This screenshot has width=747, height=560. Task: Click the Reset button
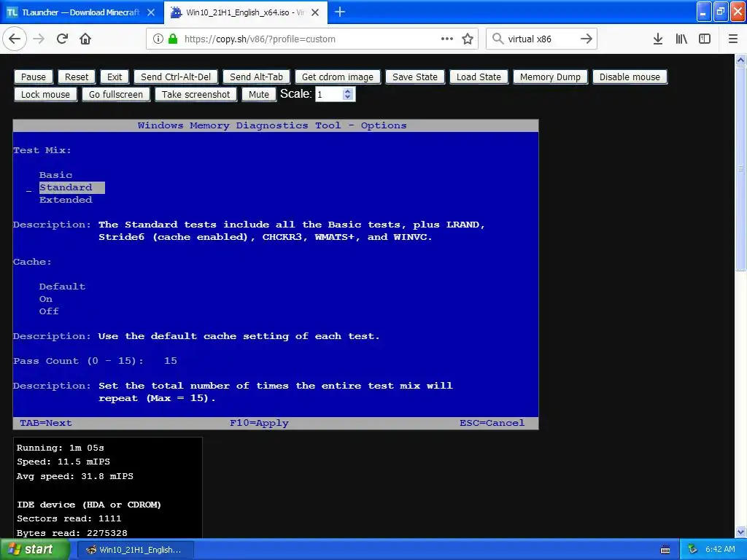tap(77, 77)
